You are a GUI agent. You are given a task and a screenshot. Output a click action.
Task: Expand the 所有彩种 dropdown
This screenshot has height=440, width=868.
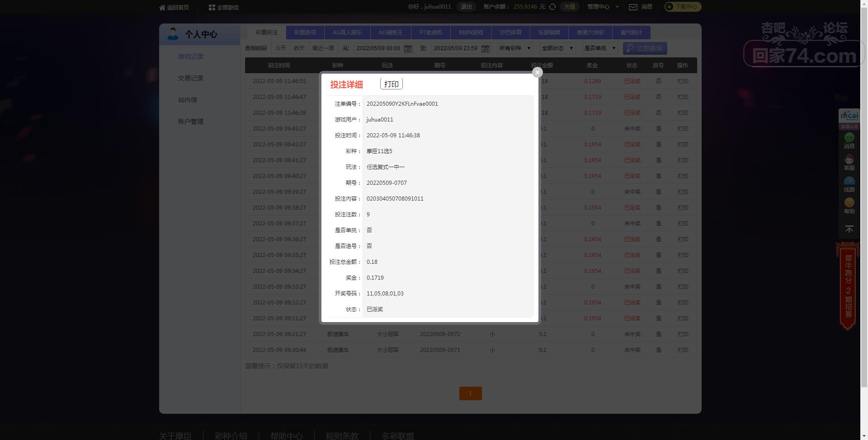tap(515, 48)
